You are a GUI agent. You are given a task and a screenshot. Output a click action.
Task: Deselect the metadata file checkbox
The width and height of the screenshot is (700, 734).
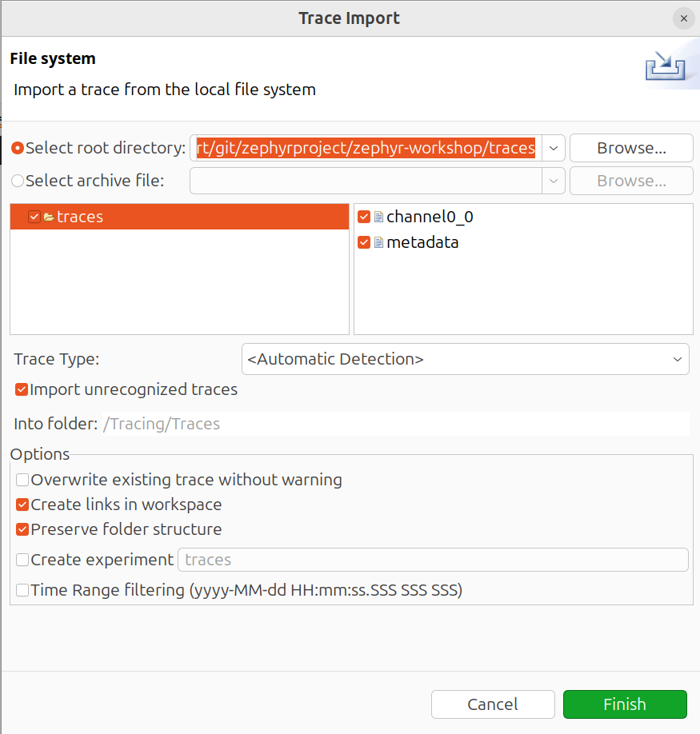point(365,242)
